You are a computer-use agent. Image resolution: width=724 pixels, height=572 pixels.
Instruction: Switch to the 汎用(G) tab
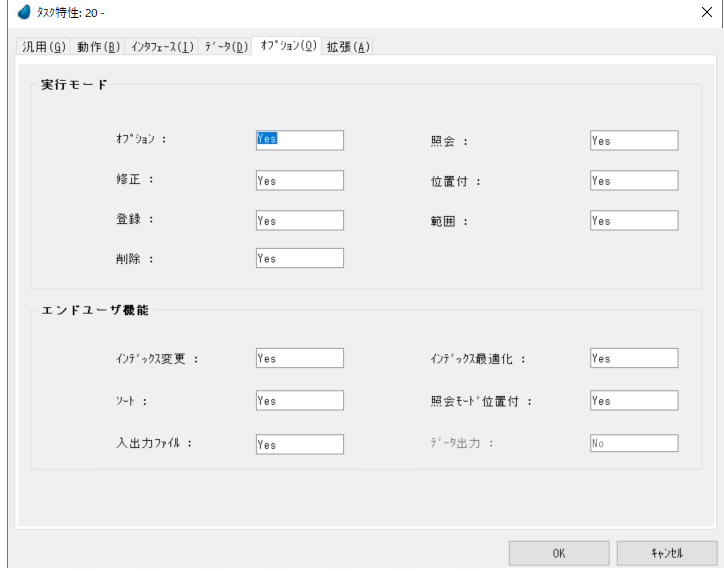coord(44,47)
